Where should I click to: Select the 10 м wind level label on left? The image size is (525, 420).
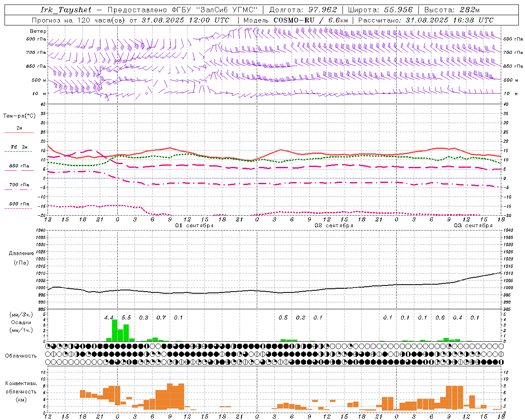[39, 94]
